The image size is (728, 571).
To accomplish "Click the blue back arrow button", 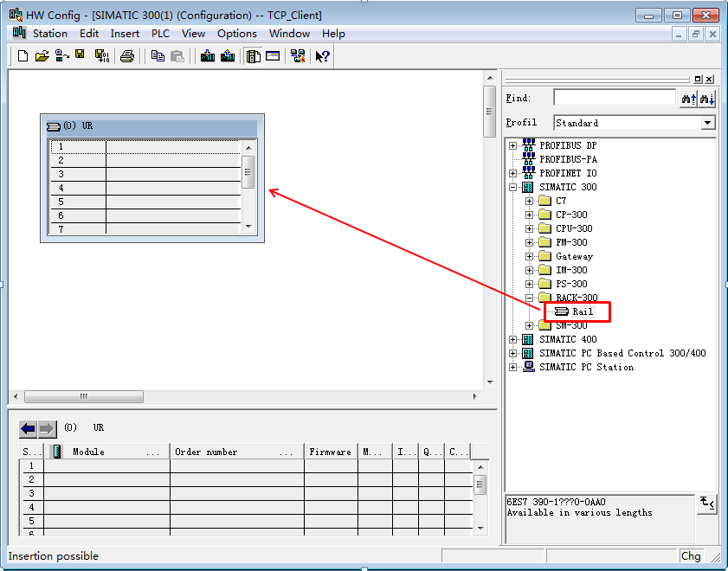I will 28,429.
